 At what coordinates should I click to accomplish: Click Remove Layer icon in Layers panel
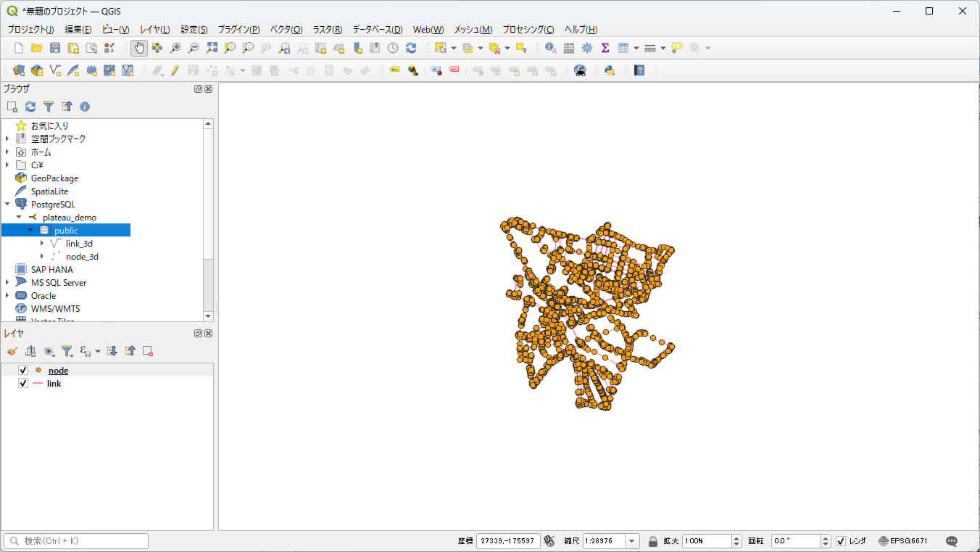tap(148, 351)
